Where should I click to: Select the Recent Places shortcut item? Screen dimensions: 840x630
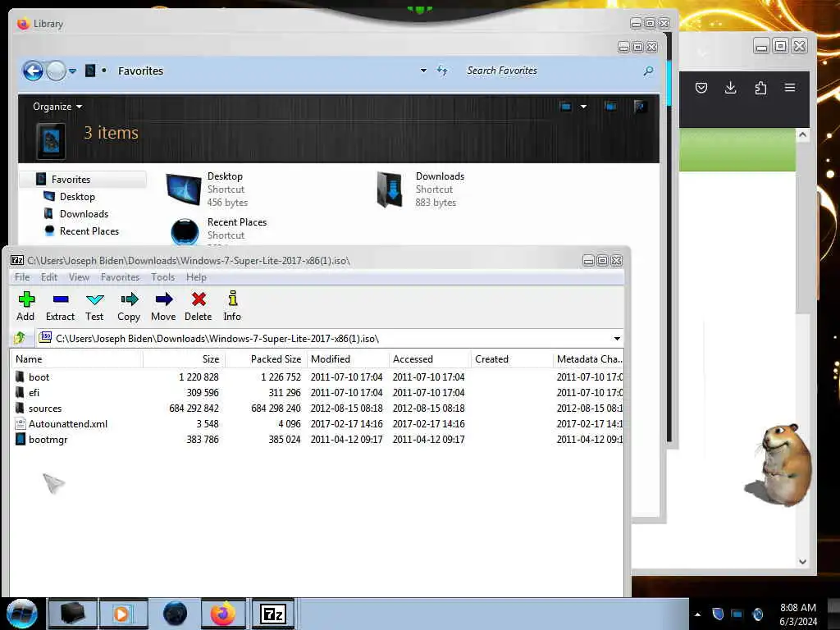pyautogui.click(x=218, y=231)
